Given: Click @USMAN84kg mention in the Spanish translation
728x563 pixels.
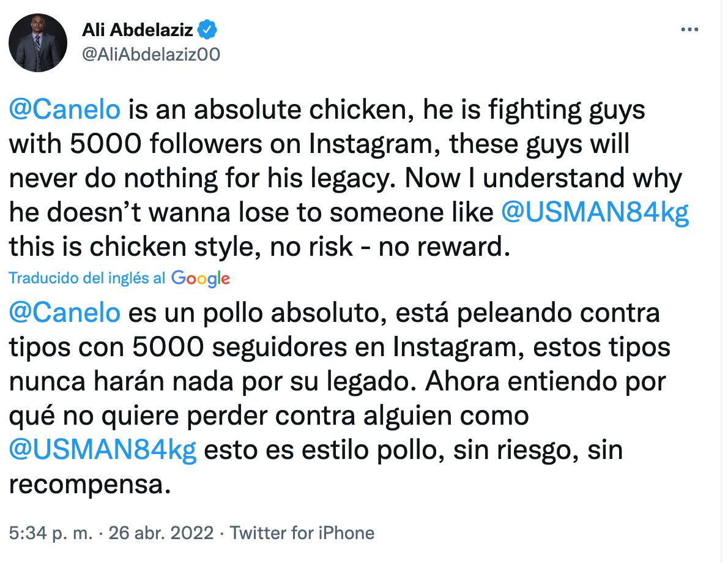Looking at the screenshot, I should pos(103,450).
